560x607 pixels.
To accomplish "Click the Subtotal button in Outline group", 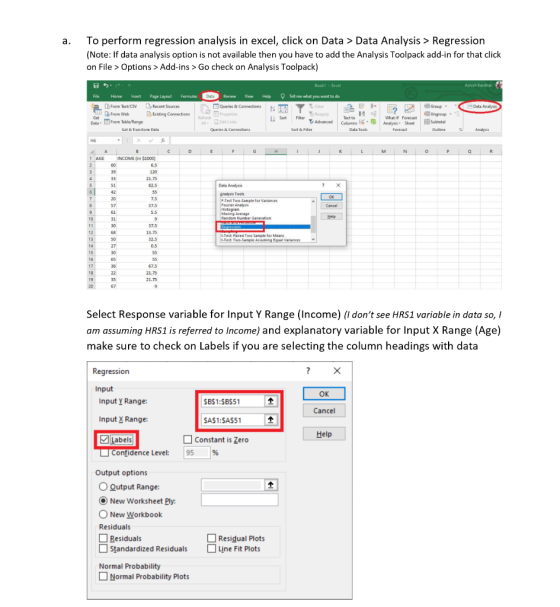I will (x=435, y=122).
